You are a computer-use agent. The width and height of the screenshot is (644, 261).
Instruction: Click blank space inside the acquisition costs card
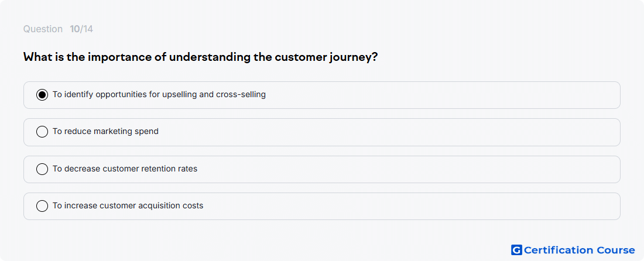411,206
